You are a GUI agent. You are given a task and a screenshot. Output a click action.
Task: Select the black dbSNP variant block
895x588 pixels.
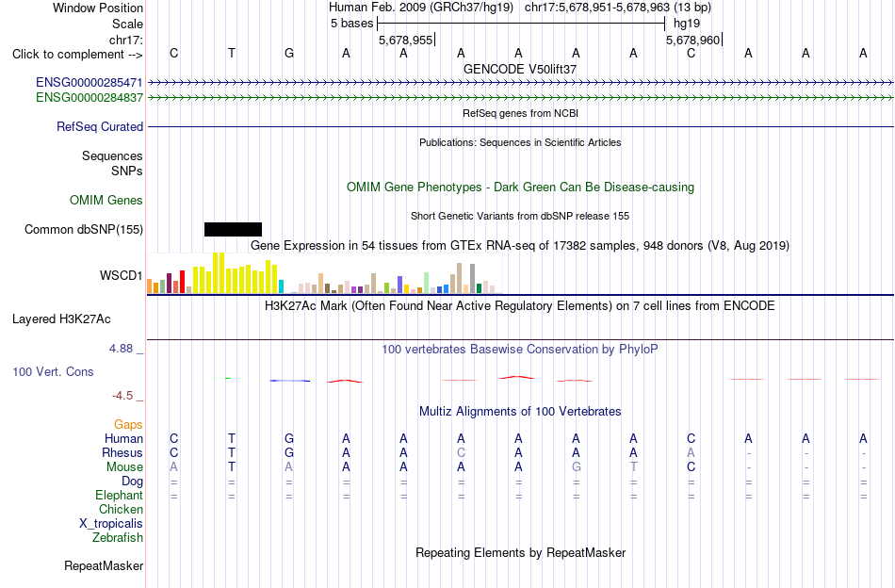(233, 230)
